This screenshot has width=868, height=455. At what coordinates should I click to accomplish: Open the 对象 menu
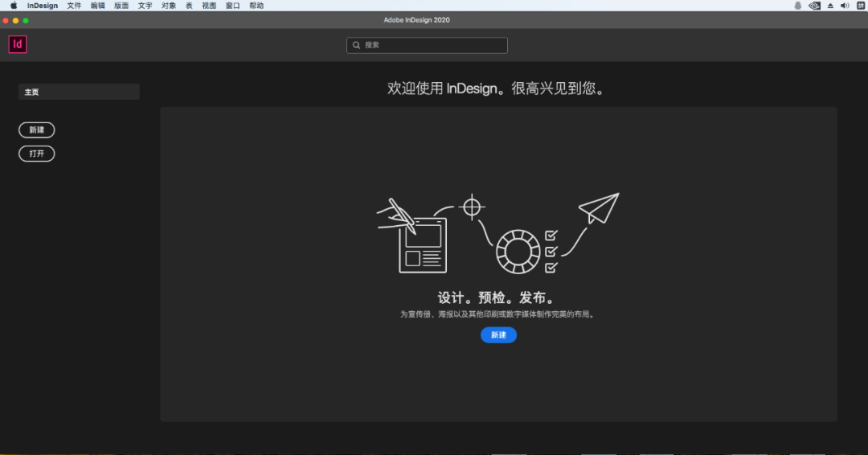(x=169, y=6)
